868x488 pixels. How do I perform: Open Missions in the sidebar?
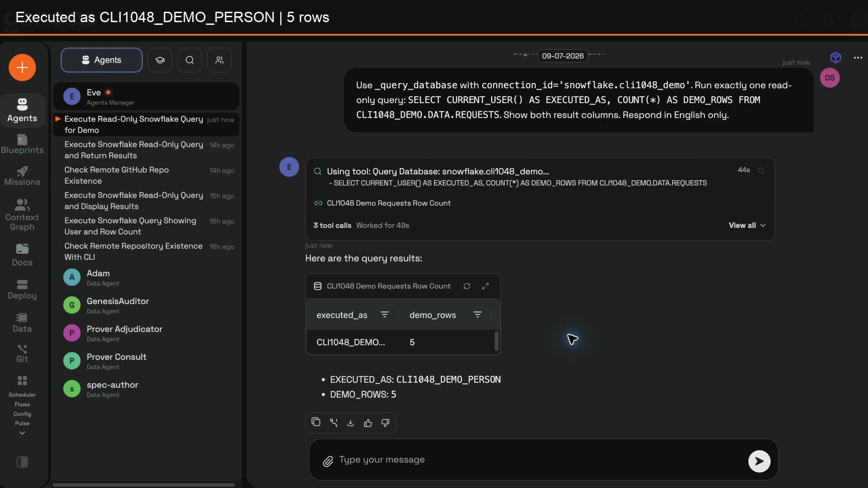coord(22,176)
